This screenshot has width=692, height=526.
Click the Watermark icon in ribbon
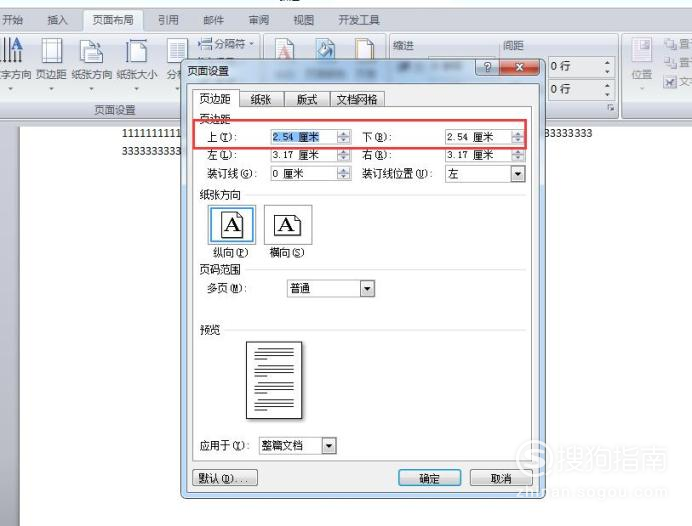[x=284, y=49]
